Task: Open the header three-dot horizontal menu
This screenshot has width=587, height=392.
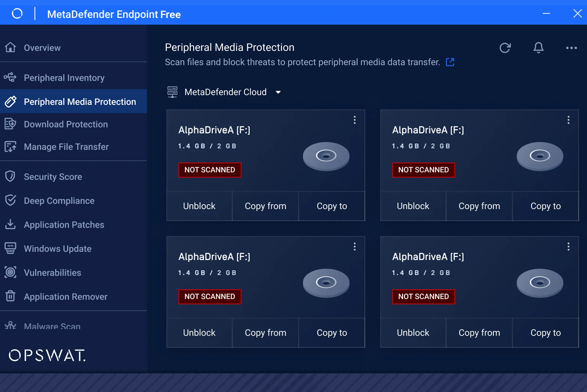Action: pyautogui.click(x=572, y=48)
